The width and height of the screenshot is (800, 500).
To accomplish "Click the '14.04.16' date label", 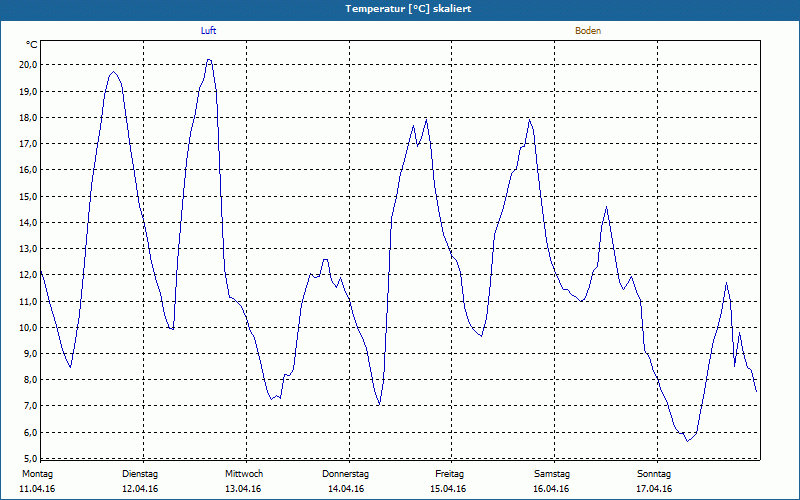I will [x=346, y=489].
